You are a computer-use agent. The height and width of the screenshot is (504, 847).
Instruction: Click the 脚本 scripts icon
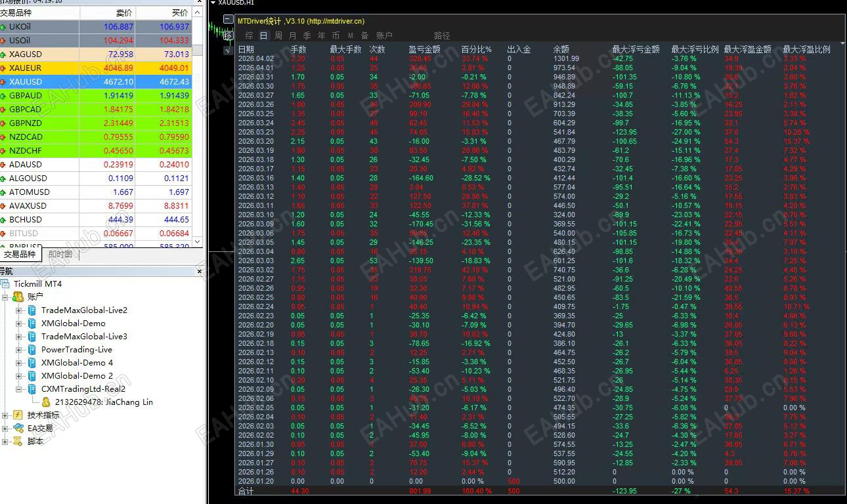18,441
